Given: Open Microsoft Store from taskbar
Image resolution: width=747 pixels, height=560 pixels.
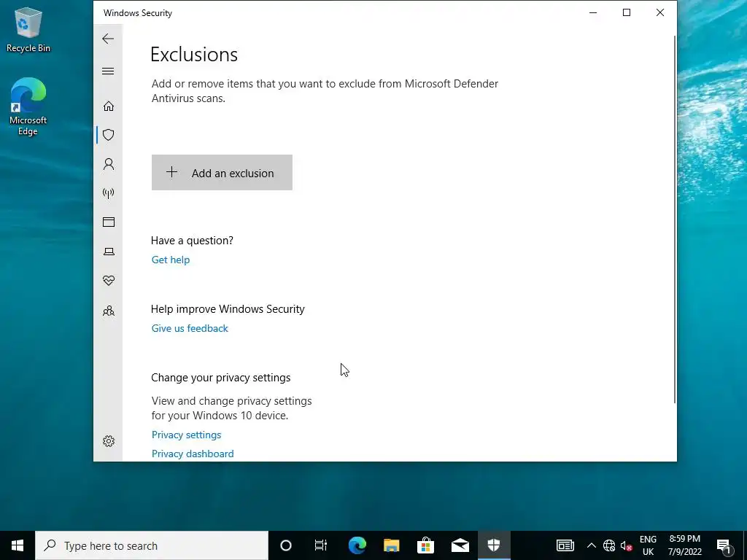Looking at the screenshot, I should 425,545.
